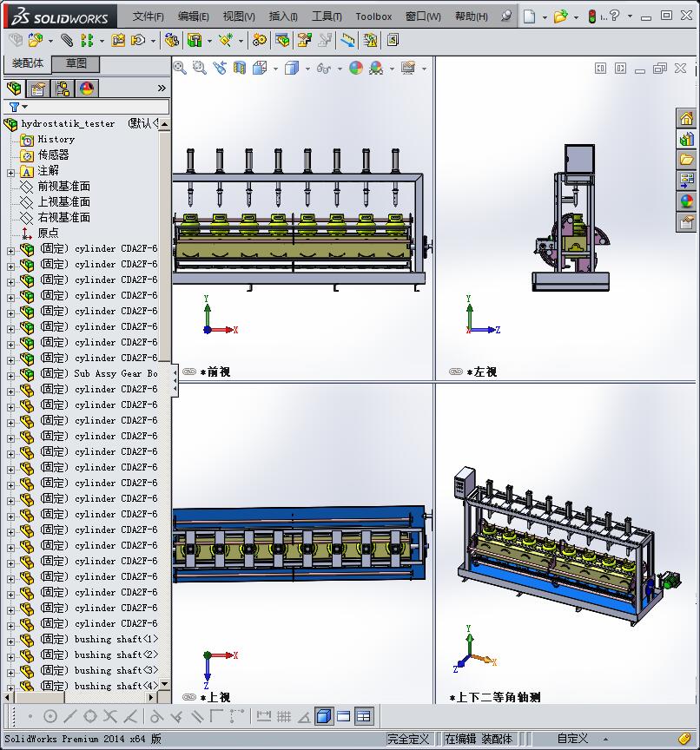The width and height of the screenshot is (700, 750).
Task: Open the hide/show items dropdown arrow
Action: 340,69
